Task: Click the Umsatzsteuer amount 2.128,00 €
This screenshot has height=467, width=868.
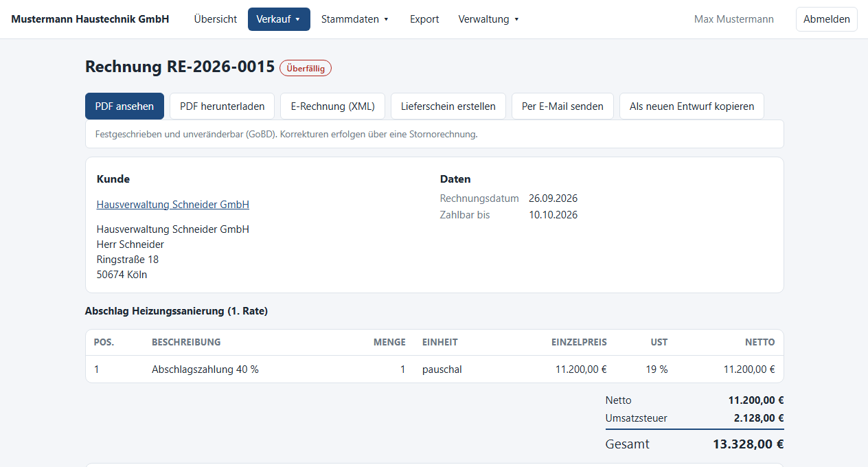Action: pos(759,418)
